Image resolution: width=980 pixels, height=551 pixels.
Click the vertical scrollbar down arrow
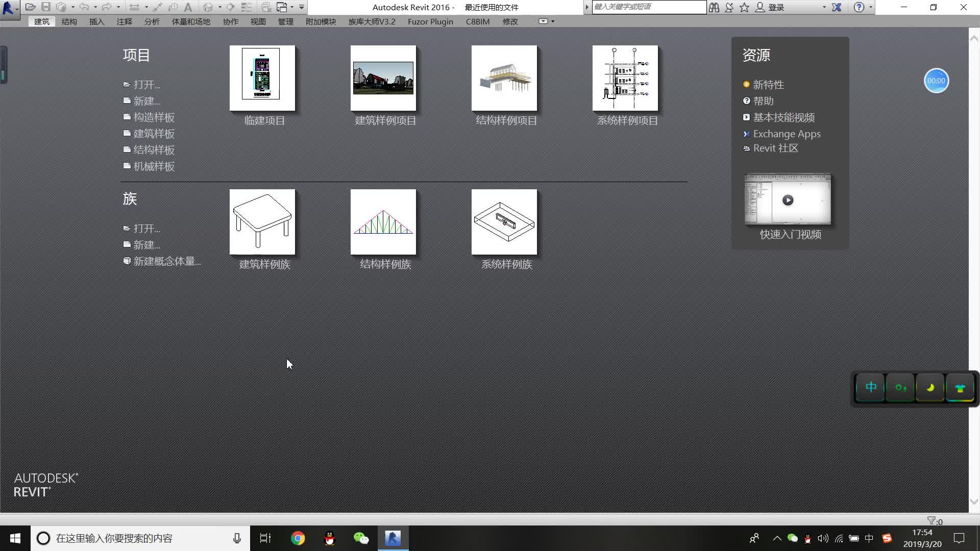[x=974, y=502]
